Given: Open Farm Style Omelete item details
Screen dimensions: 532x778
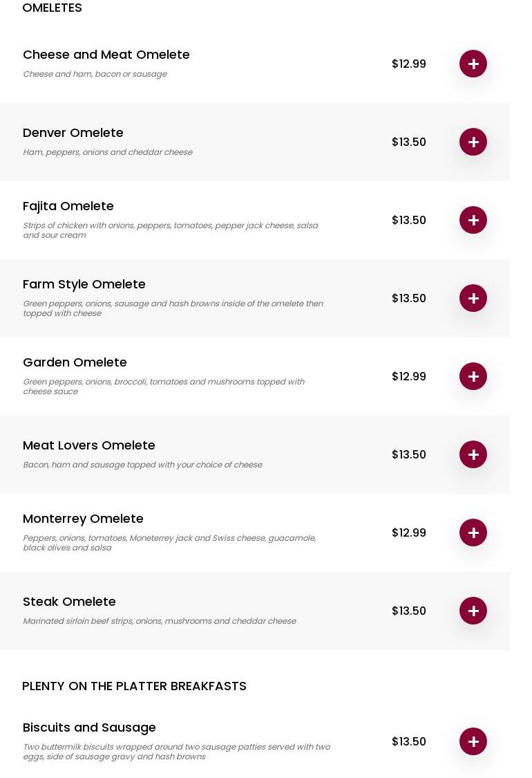Looking at the screenshot, I should [84, 284].
